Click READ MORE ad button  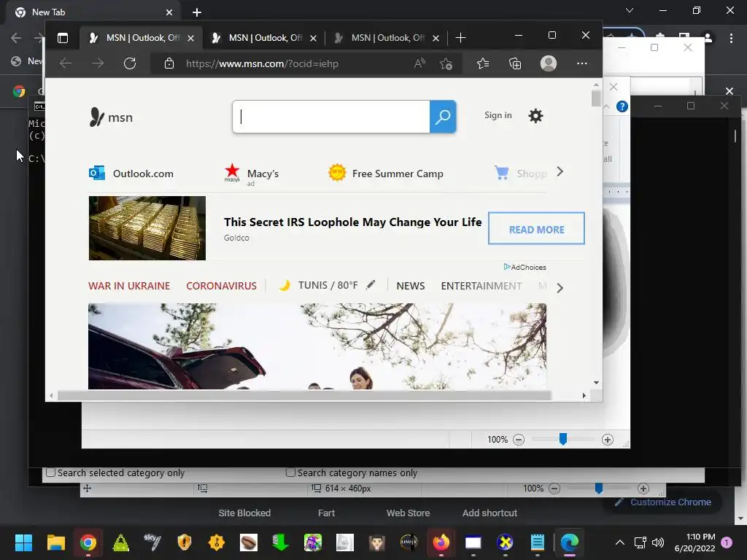(536, 228)
